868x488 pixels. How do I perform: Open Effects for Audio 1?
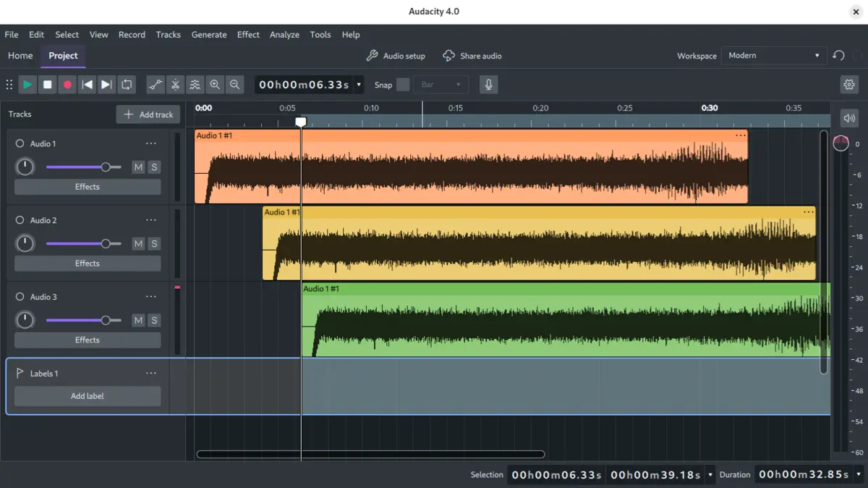click(88, 187)
